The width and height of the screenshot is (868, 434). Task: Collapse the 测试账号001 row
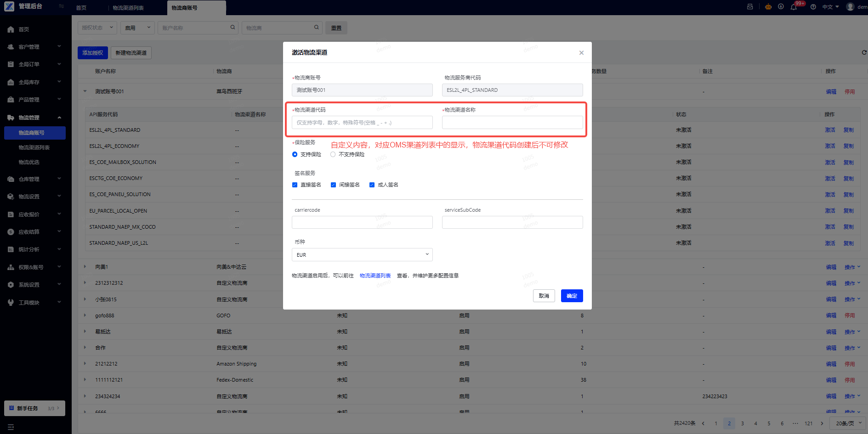[85, 91]
